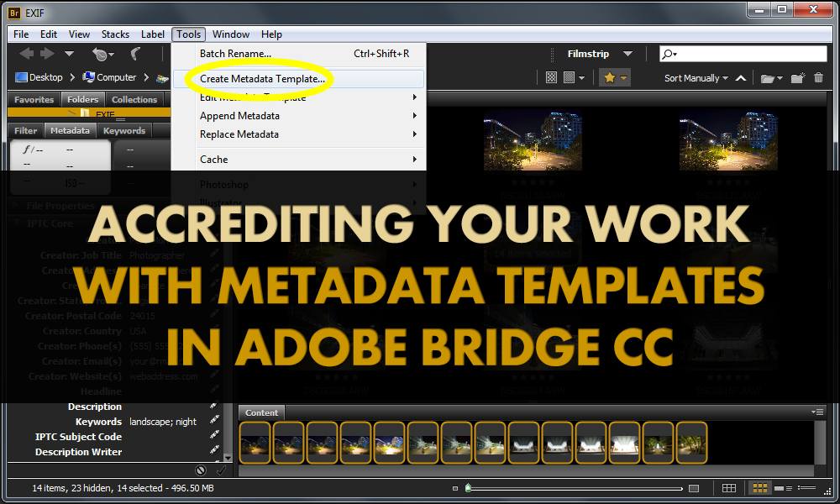The width and height of the screenshot is (840, 504).
Task: Apply metadata changes with checkmark icon
Action: (221, 470)
